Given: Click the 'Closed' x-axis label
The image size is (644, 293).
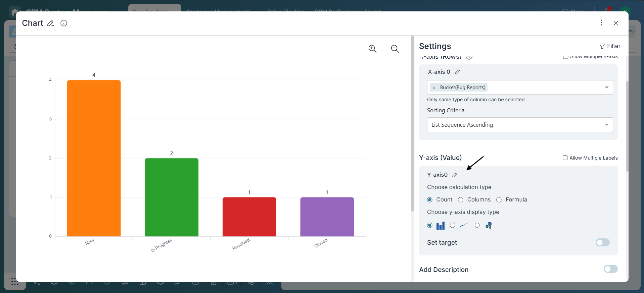Looking at the screenshot, I should pos(321,243).
